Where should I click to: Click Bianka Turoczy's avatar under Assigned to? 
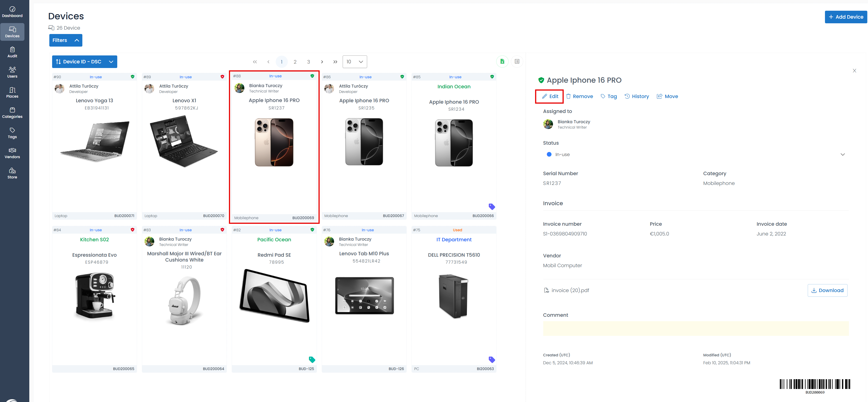tap(548, 124)
